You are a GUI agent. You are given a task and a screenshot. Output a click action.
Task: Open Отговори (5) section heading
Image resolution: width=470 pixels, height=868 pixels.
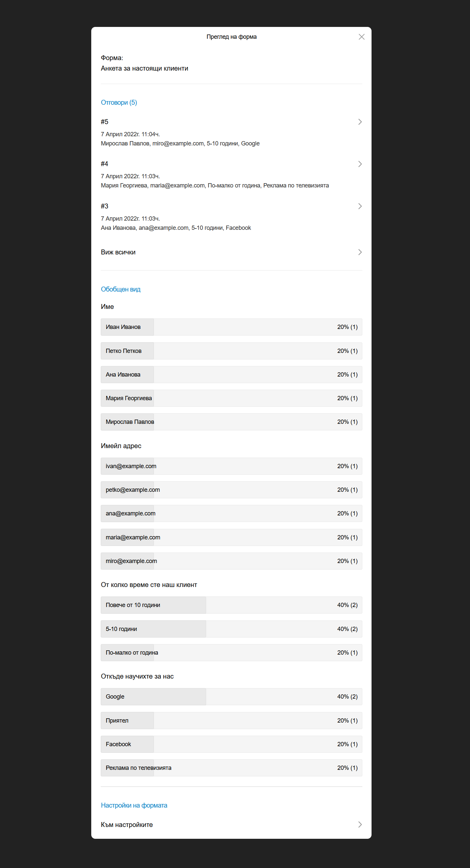[x=119, y=102]
